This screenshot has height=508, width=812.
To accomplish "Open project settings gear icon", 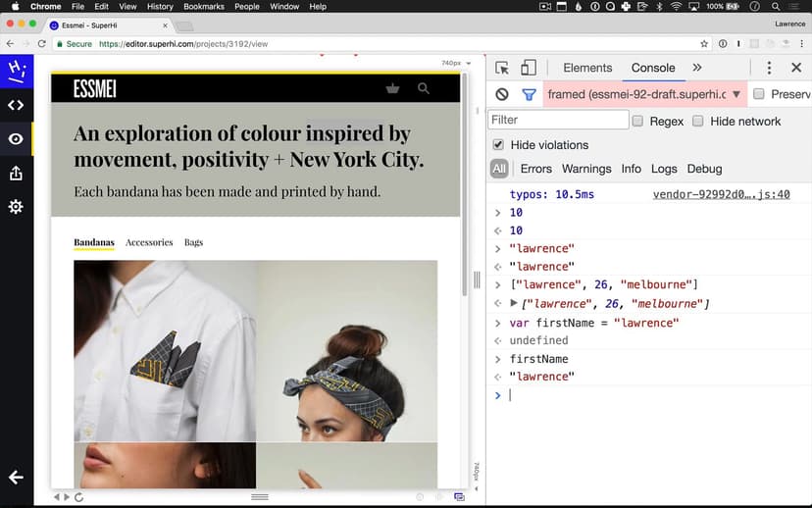I will coord(16,207).
